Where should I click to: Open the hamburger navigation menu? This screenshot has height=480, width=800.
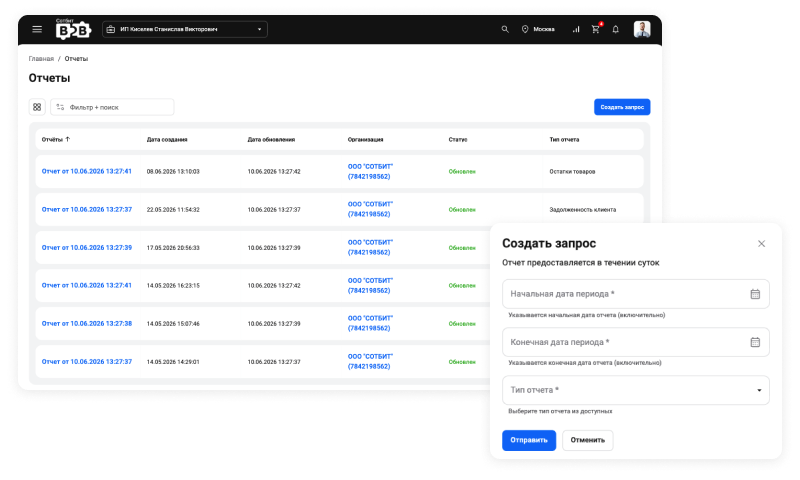37,29
